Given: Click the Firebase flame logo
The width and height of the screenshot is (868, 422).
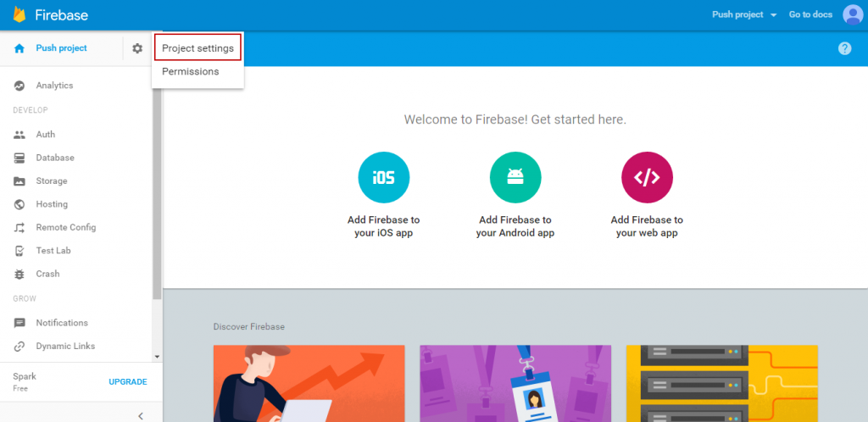Looking at the screenshot, I should coord(19,14).
